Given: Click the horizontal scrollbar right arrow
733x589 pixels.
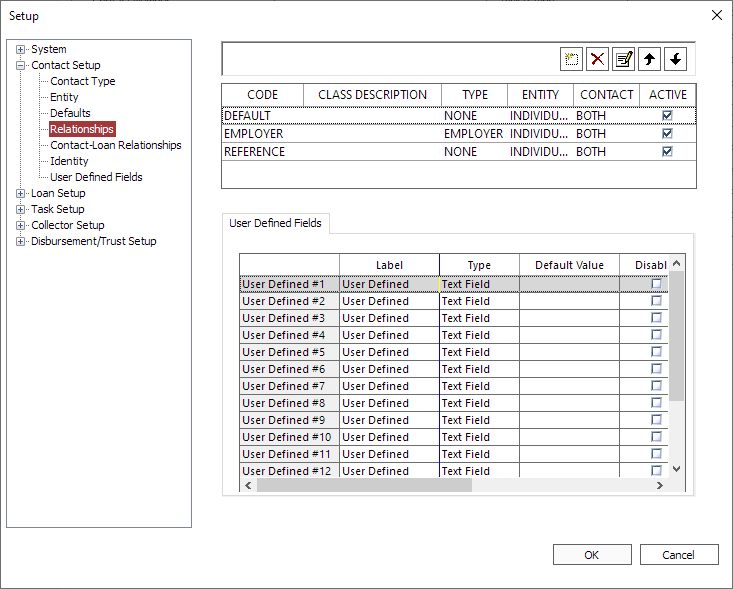Looking at the screenshot, I should pos(660,485).
